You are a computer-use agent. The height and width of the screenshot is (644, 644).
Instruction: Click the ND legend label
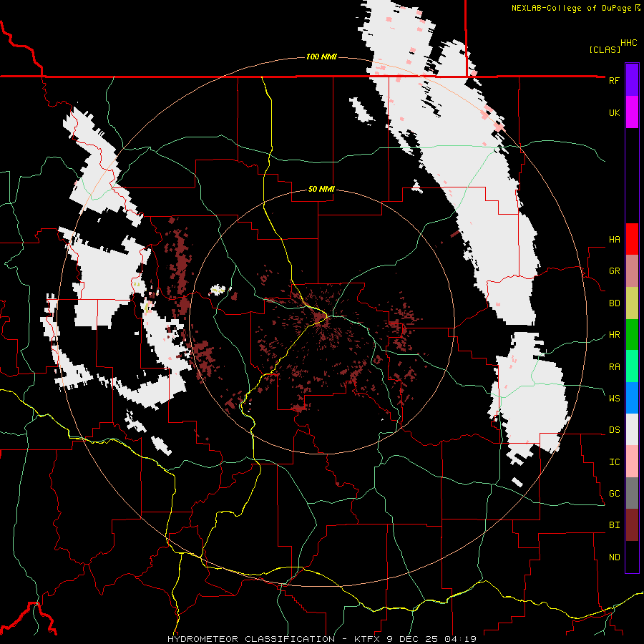[x=614, y=557]
